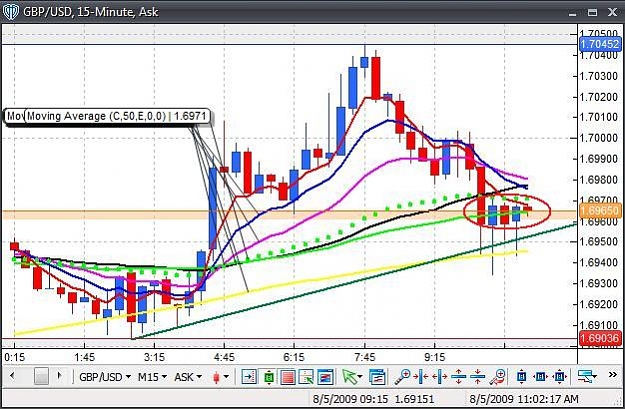The height and width of the screenshot is (409, 625).
Task: Close the GBP/USD chart window
Action: [613, 12]
